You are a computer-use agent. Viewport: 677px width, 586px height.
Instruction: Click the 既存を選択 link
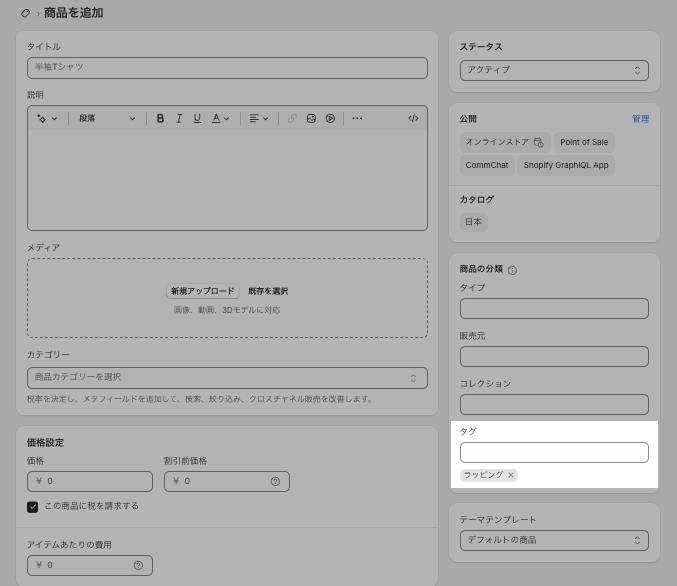click(268, 291)
